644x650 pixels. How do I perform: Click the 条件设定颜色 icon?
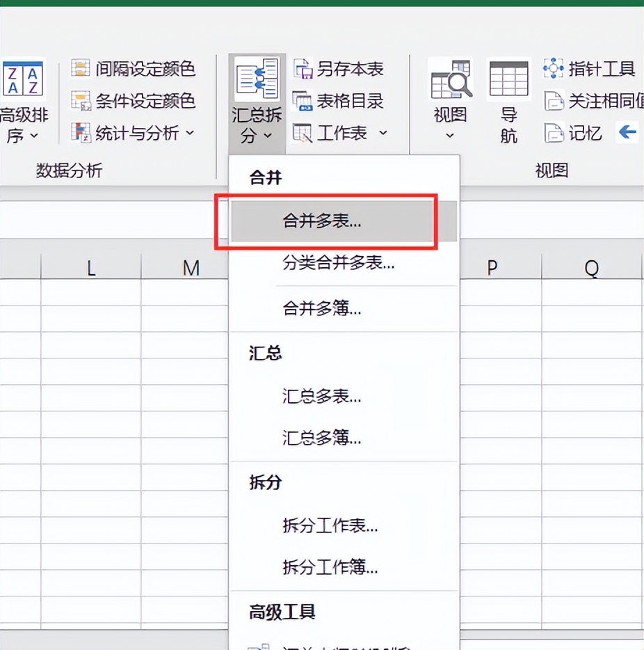click(x=81, y=101)
